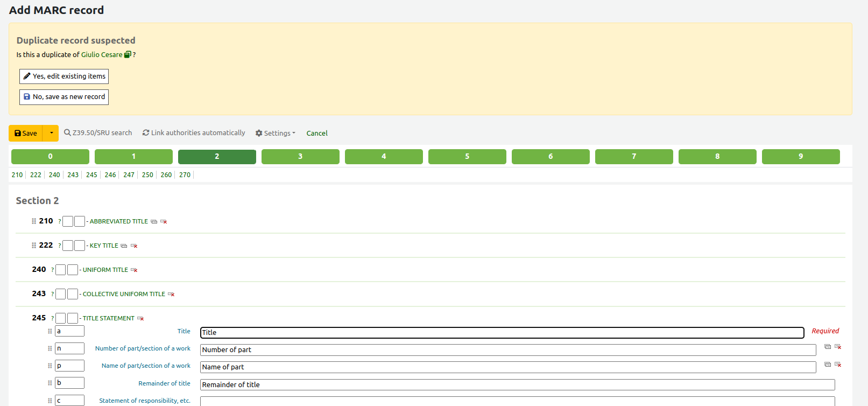This screenshot has width=868, height=406.
Task: Switch to section tab 5
Action: (x=467, y=157)
